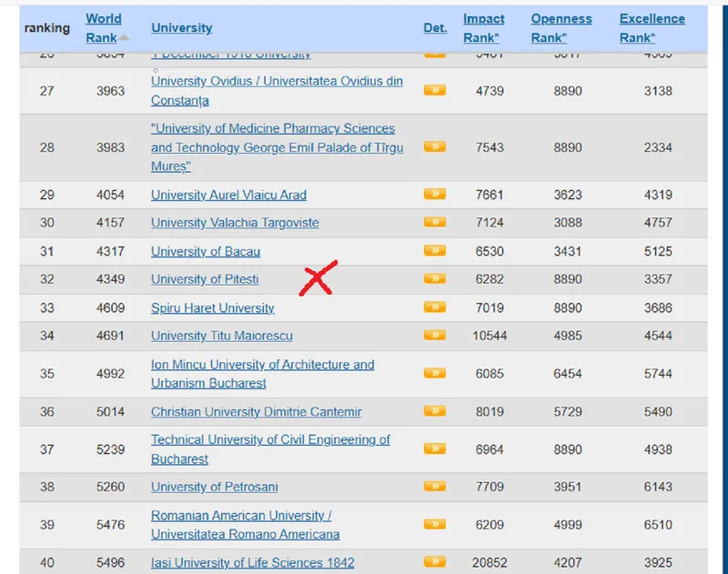The width and height of the screenshot is (728, 574).
Task: Open University of Pitesti link
Action: [x=204, y=279]
